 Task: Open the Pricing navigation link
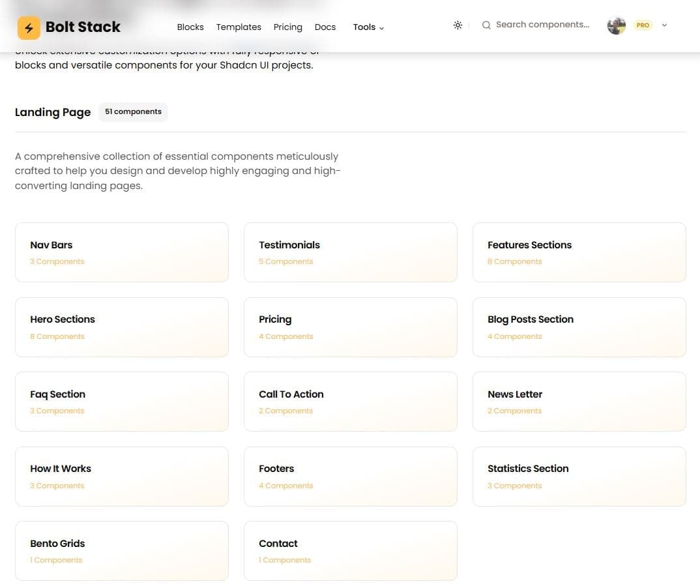tap(287, 27)
